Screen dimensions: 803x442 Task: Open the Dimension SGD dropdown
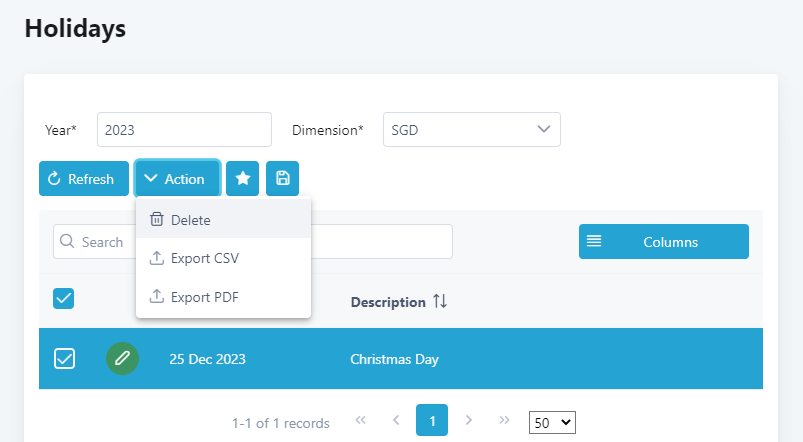tap(472, 130)
